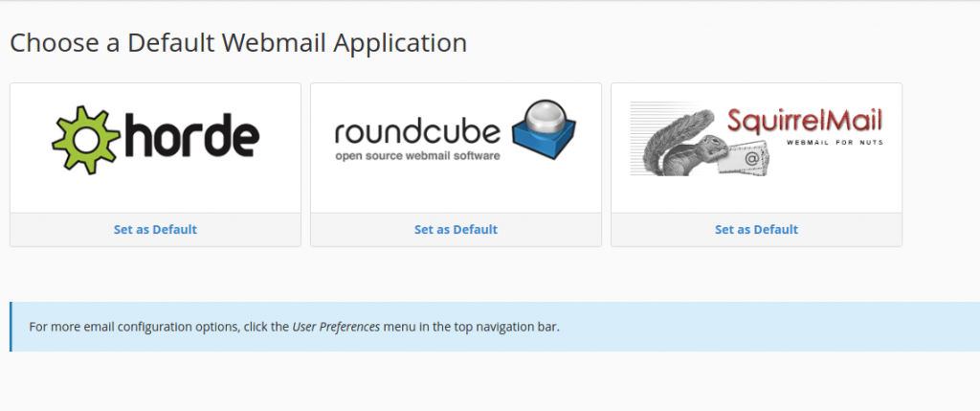Click the red 'SquirrelMail' wordmark text
980x411 pixels.
[x=804, y=121]
